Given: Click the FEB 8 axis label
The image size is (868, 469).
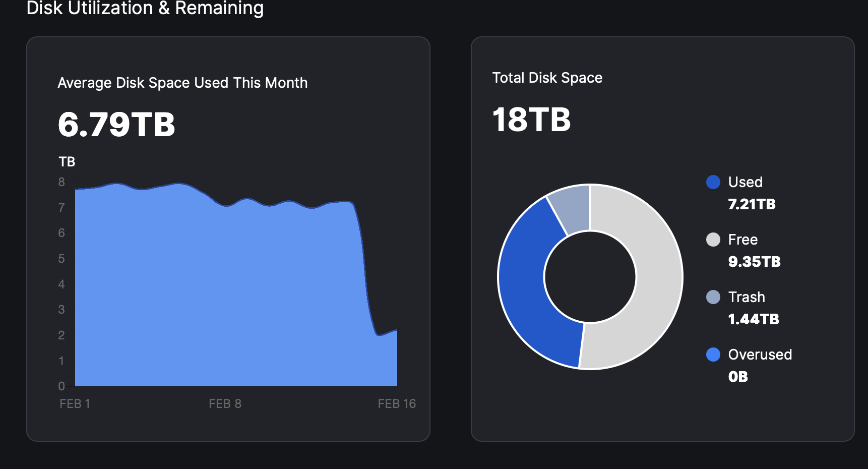Looking at the screenshot, I should pos(225,404).
